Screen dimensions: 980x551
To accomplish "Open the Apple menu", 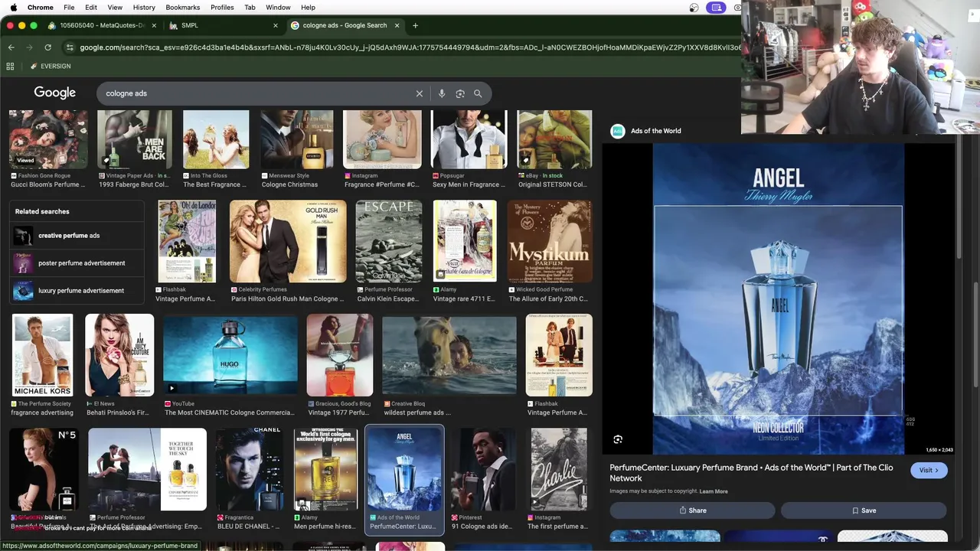I will click(13, 7).
